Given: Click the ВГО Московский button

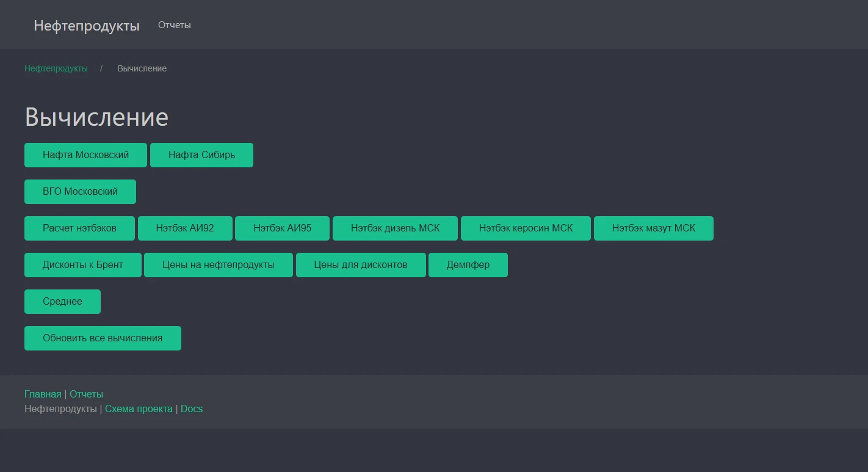Looking at the screenshot, I should pos(80,192).
